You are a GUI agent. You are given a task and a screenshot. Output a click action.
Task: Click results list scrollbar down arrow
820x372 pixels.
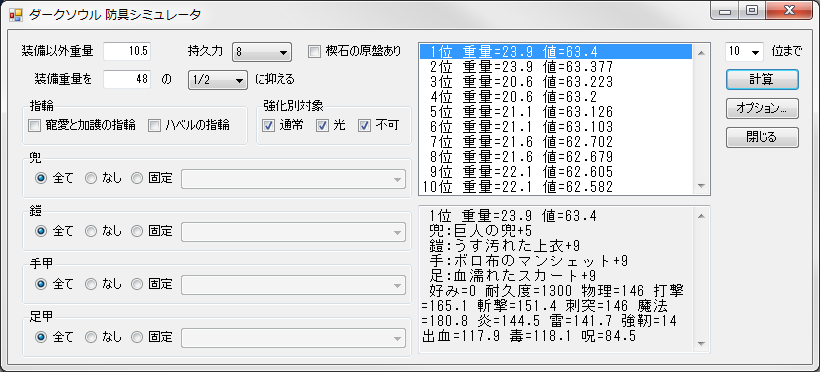pos(701,186)
